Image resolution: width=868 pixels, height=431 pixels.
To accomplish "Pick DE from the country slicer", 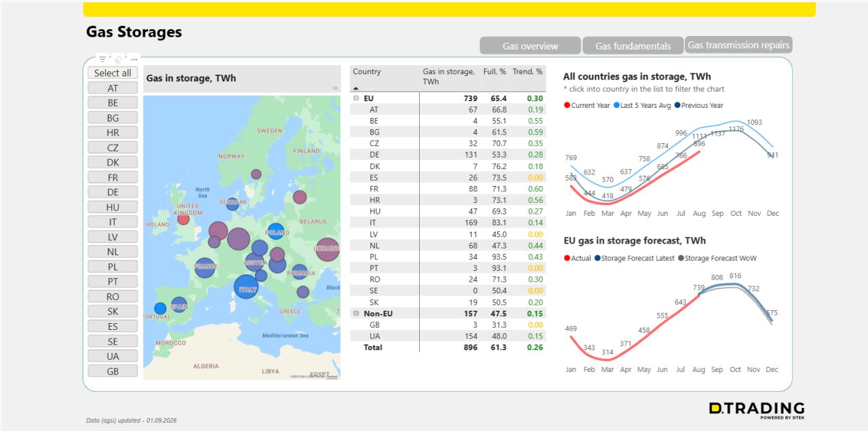I will pyautogui.click(x=113, y=192).
